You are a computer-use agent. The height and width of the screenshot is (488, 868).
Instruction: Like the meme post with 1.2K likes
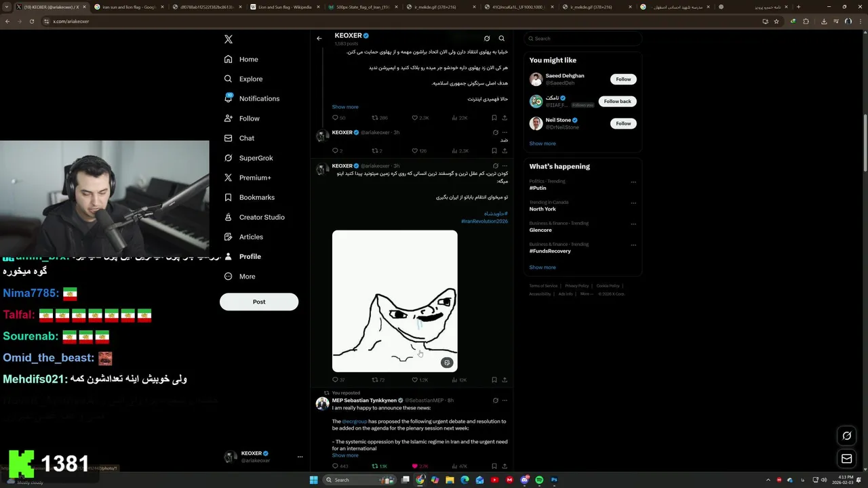(420, 380)
